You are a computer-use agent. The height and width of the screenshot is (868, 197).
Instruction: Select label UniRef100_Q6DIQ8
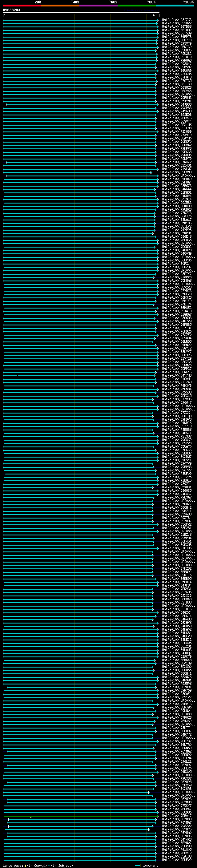(177, 416)
